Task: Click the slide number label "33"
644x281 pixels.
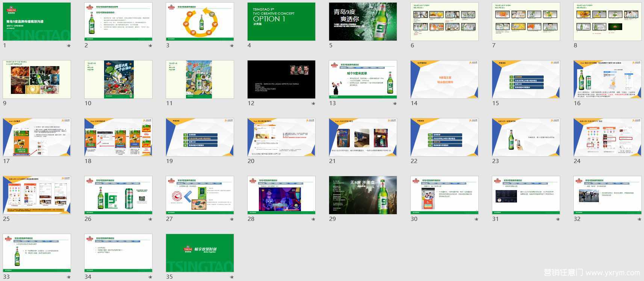Action: [x=6, y=277]
